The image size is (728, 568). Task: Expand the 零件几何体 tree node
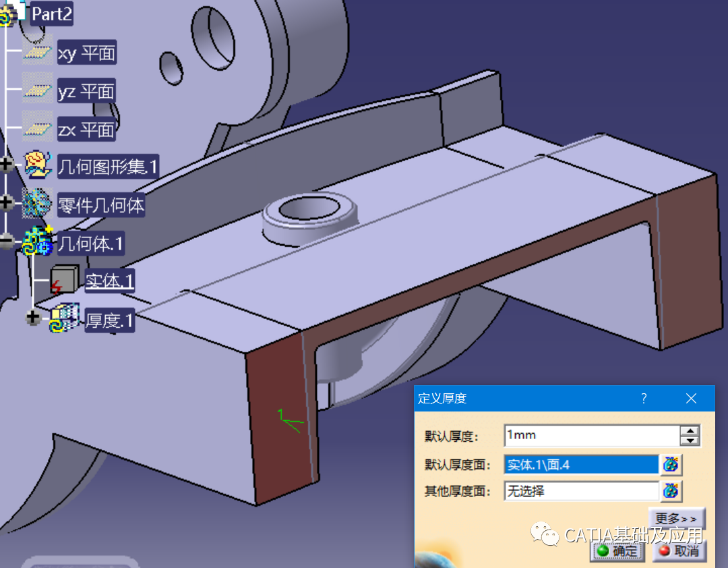pyautogui.click(x=7, y=203)
